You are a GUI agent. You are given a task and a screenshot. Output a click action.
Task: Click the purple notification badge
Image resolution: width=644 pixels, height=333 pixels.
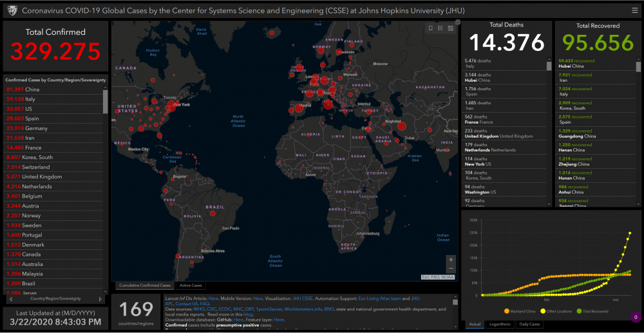pos(635,316)
